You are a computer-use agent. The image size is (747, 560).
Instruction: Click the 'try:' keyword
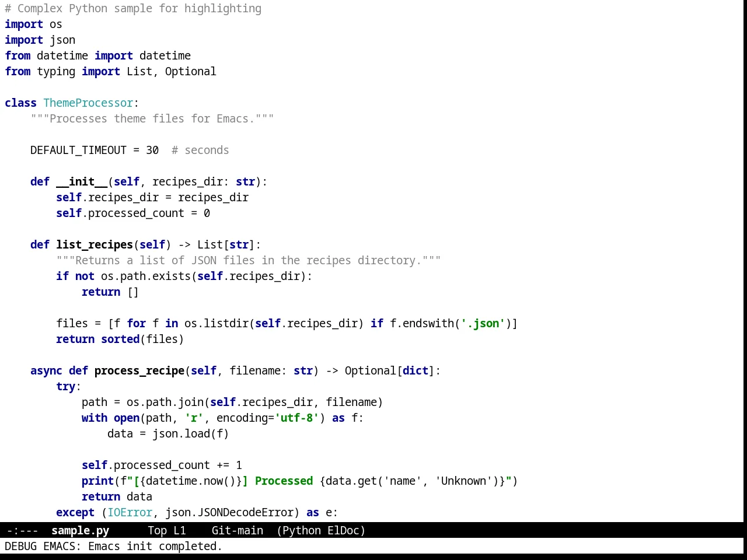[68, 386]
